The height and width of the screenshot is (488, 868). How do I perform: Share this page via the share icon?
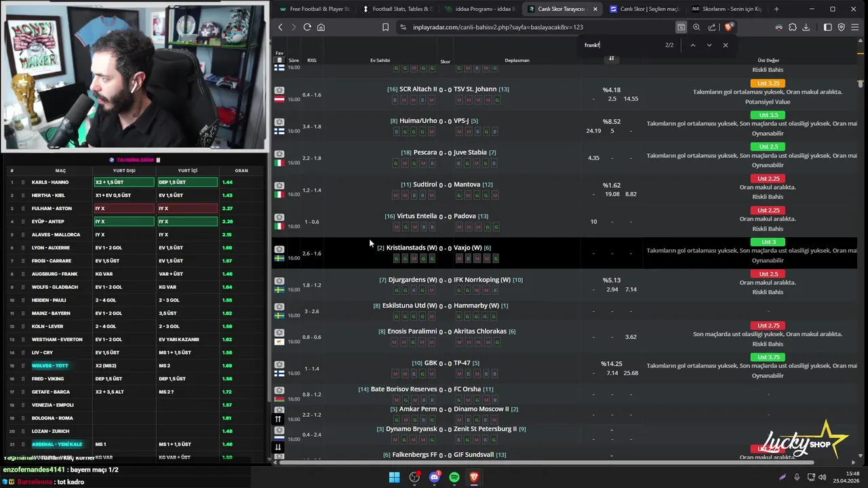coord(712,27)
